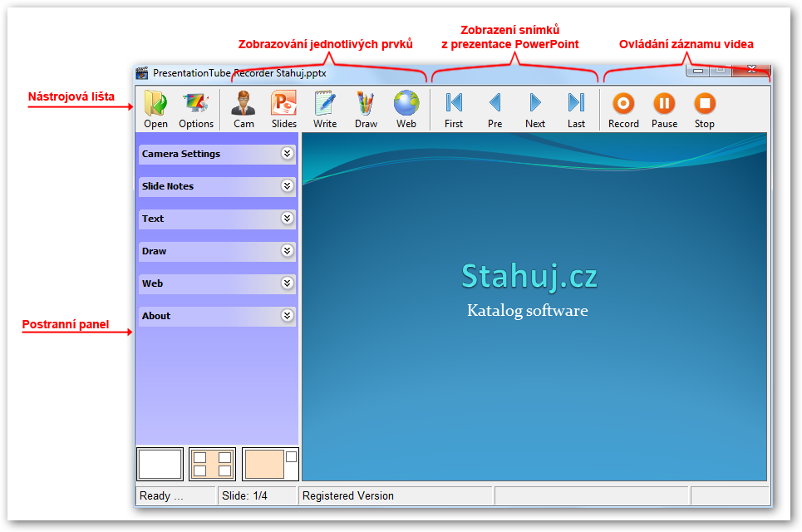Click the PresentationTube app icon in title bar
This screenshot has width=802, height=532.
tap(141, 72)
